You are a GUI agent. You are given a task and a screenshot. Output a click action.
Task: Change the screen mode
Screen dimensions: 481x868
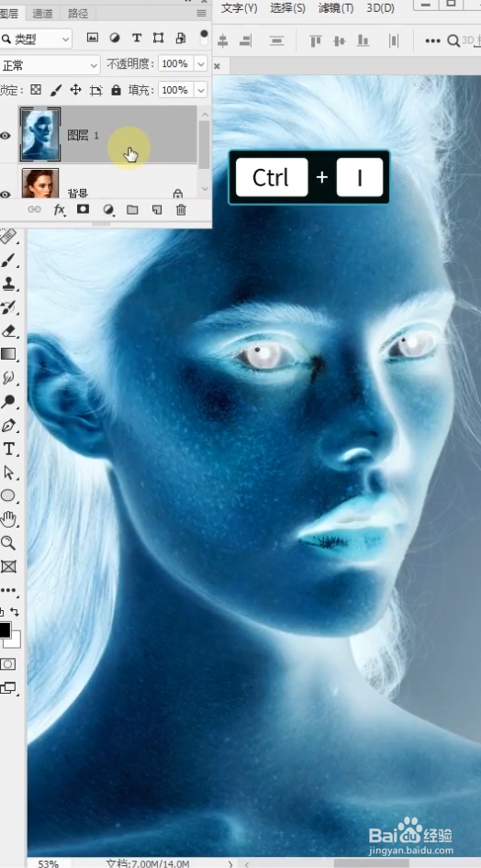tap(7, 688)
